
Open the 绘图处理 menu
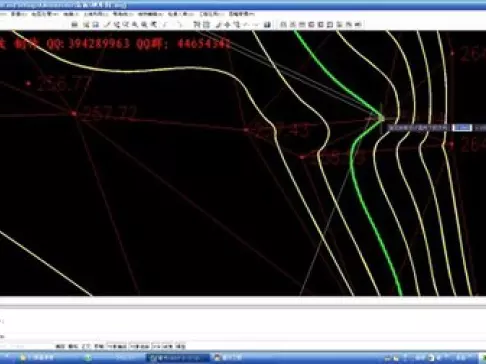tap(44, 14)
